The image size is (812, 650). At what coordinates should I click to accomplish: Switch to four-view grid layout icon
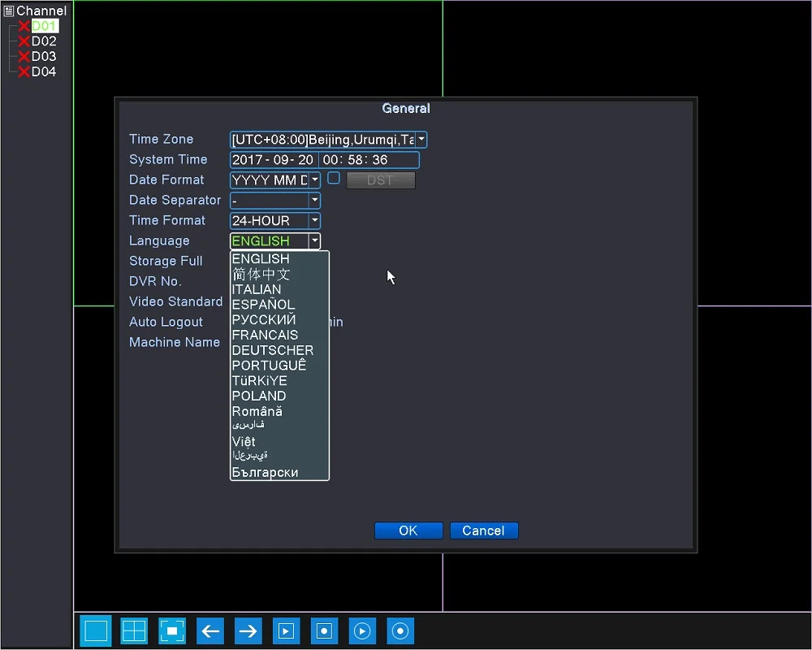(x=134, y=630)
